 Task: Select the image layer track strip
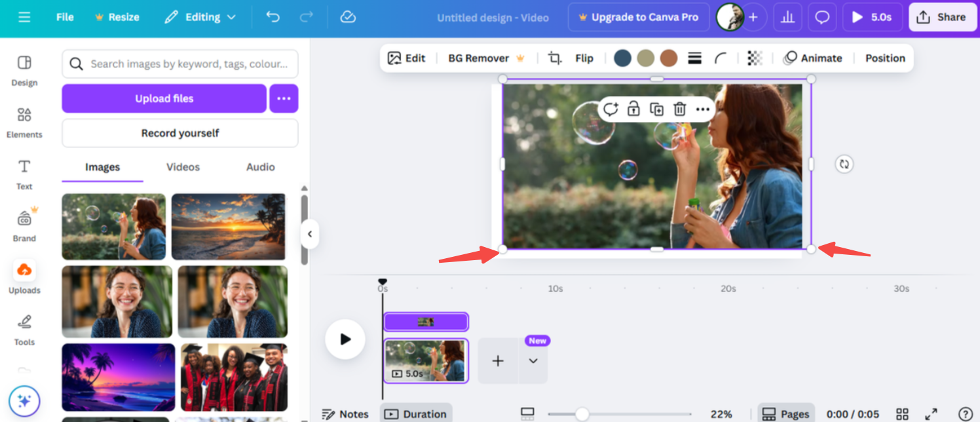[426, 322]
